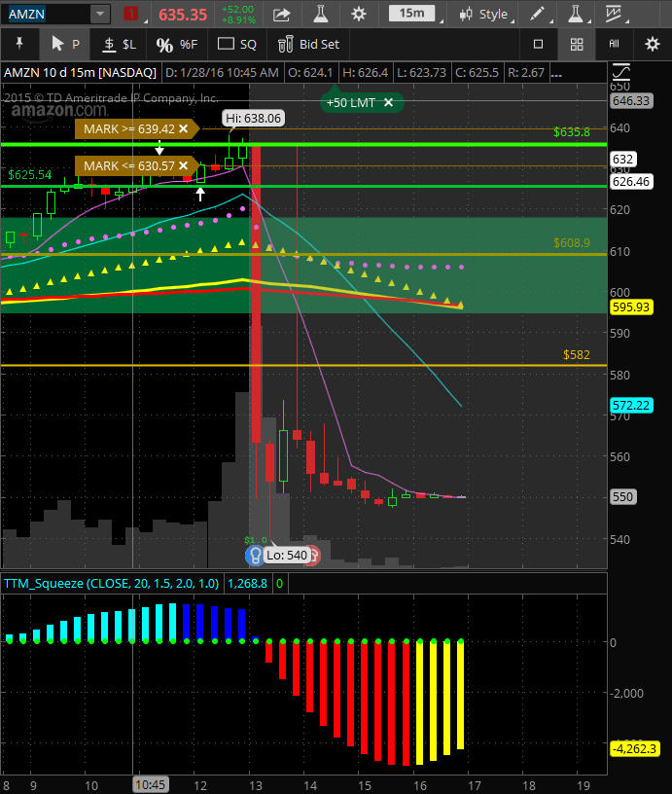Open chart settings gear in top toolbar
The width and height of the screenshot is (672, 794).
click(358, 15)
